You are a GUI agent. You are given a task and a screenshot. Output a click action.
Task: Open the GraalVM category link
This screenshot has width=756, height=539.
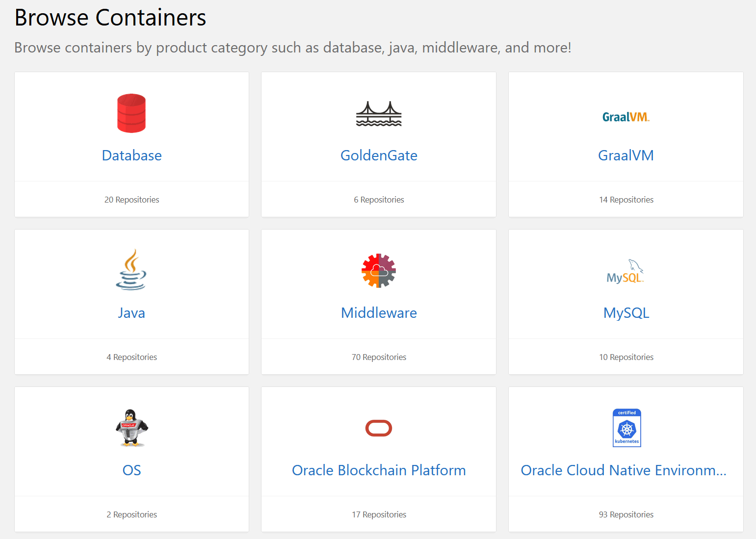point(626,155)
